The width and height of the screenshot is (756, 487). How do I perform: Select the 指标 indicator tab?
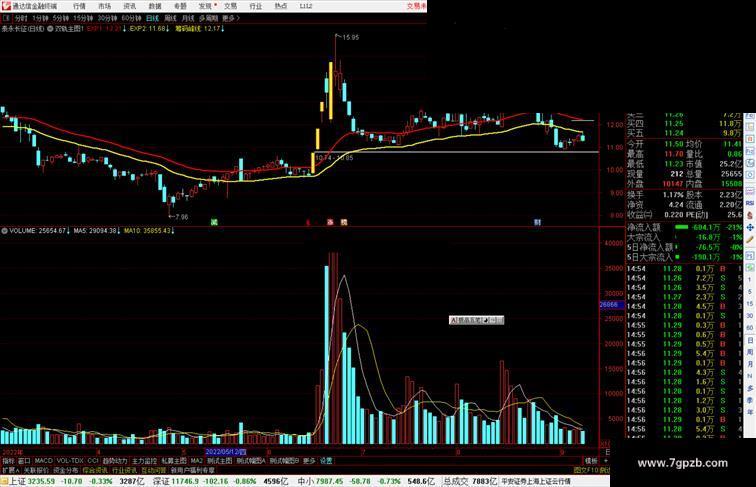click(x=9, y=461)
